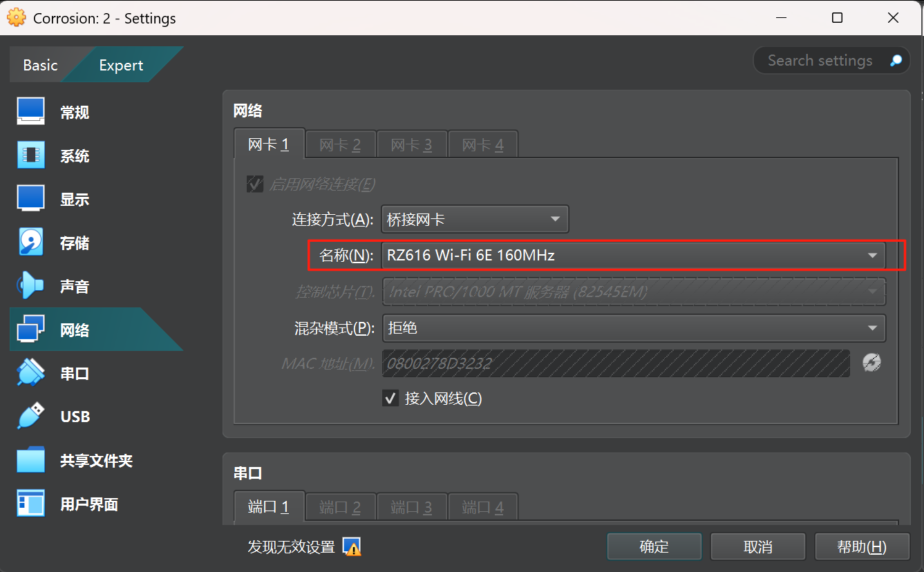The image size is (924, 572).
Task: Click the 系统 label in the sidebar
Action: 75,156
